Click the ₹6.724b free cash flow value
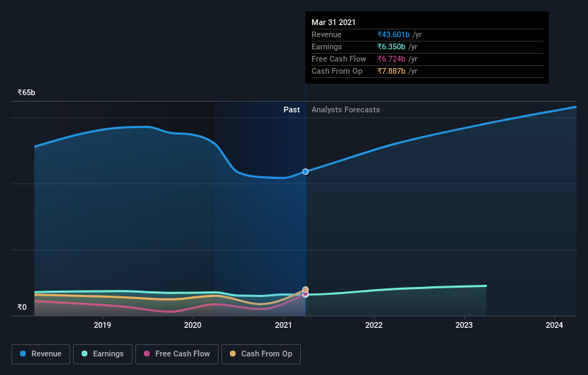The image size is (588, 375). tap(391, 59)
